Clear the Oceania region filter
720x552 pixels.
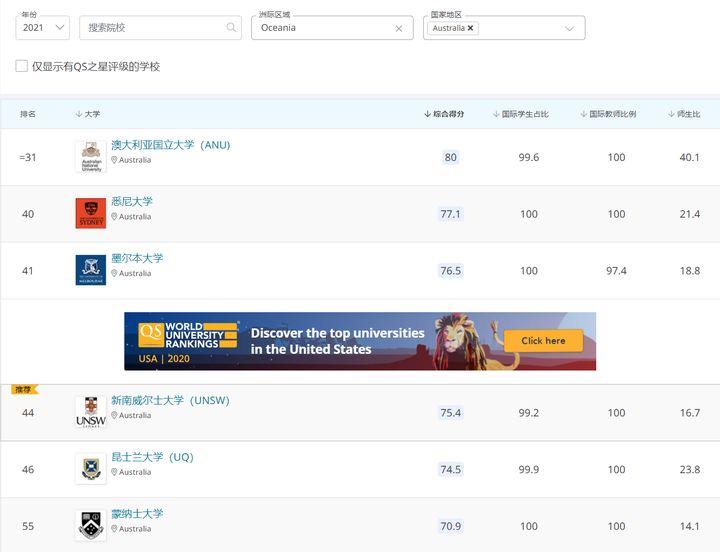(399, 28)
